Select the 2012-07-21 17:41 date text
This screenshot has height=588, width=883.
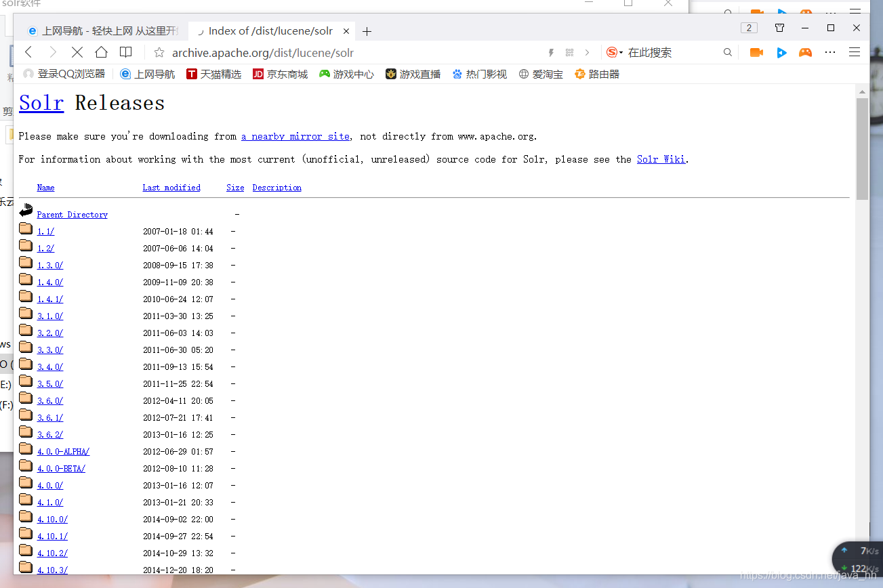pyautogui.click(x=178, y=418)
